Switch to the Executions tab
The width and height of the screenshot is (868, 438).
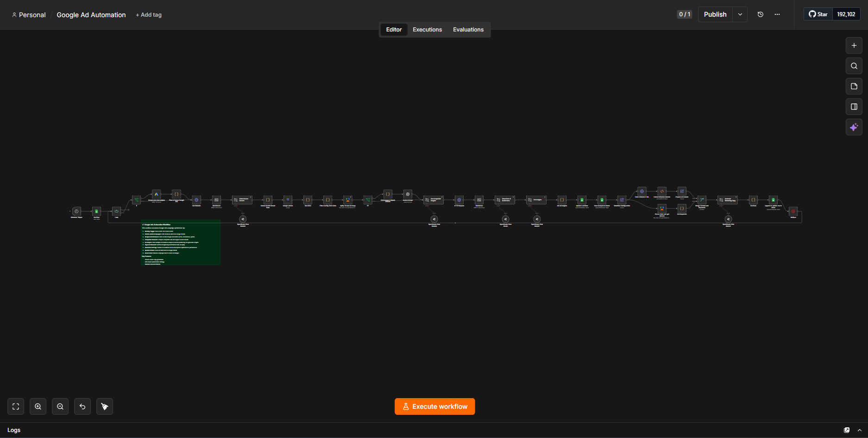(427, 30)
